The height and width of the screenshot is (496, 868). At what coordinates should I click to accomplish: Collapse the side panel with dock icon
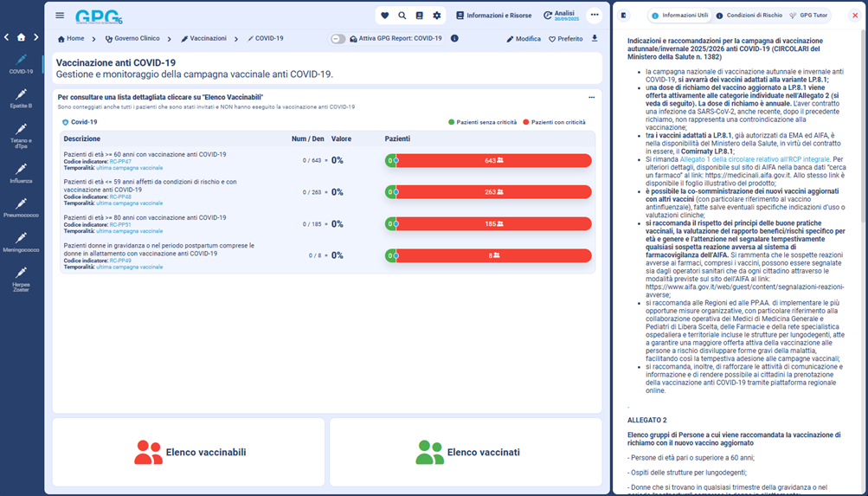[625, 16]
